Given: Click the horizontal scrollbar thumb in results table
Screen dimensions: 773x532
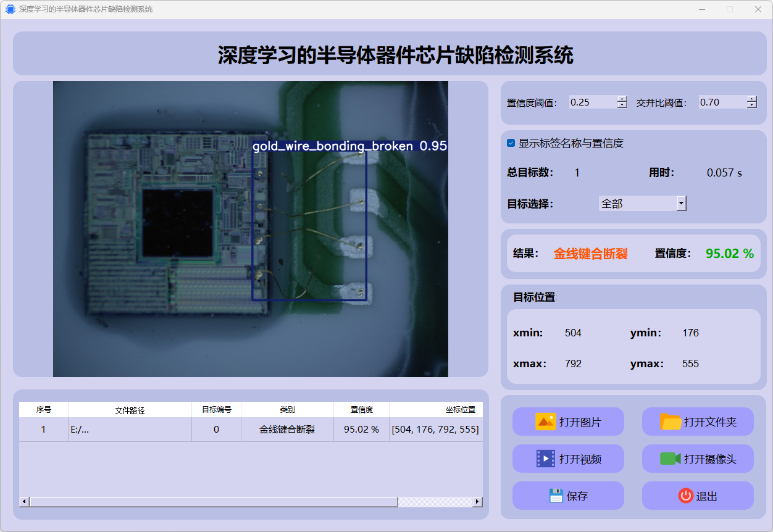Looking at the screenshot, I should (213, 502).
